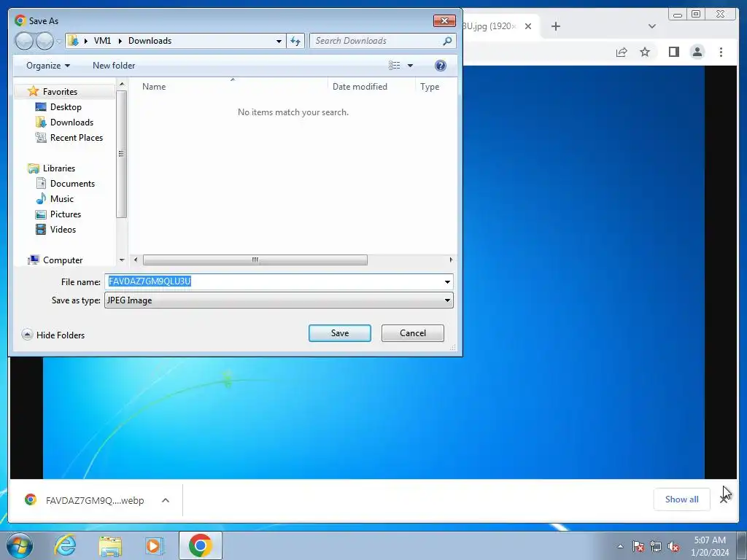The image size is (747, 560).
Task: Open Chrome's tab search chevron
Action: point(652,26)
